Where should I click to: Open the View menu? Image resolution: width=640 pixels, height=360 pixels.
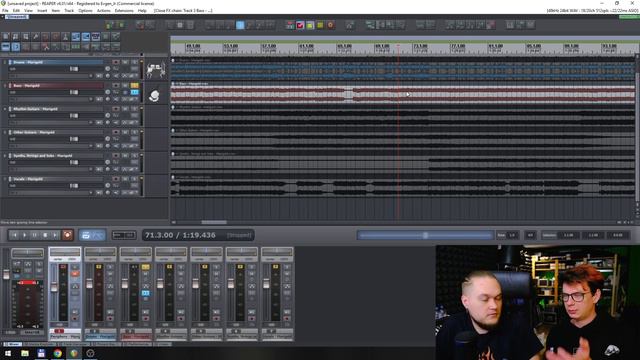29,11
